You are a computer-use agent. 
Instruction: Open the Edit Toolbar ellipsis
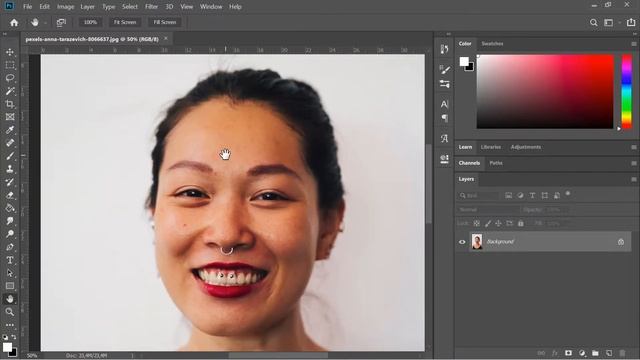[x=10, y=325]
